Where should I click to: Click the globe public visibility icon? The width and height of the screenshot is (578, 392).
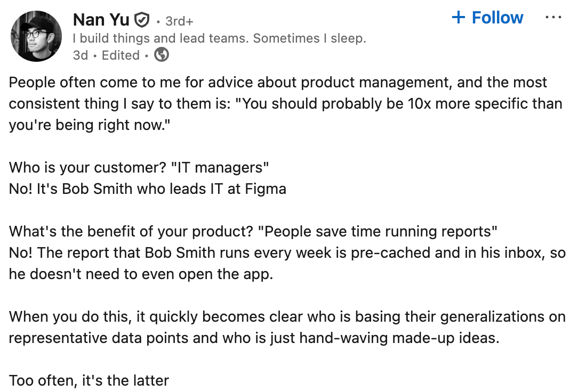coord(162,54)
